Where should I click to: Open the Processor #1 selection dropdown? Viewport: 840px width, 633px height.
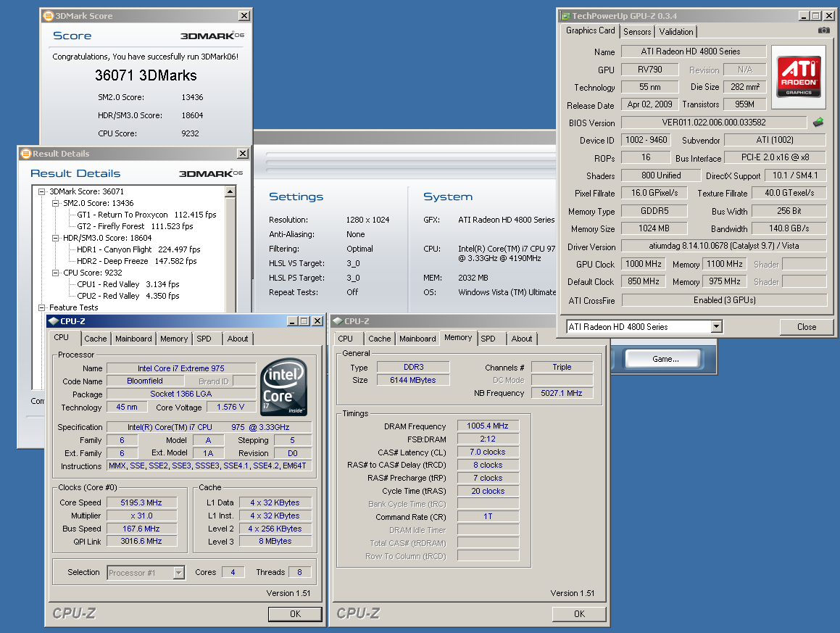179,573
